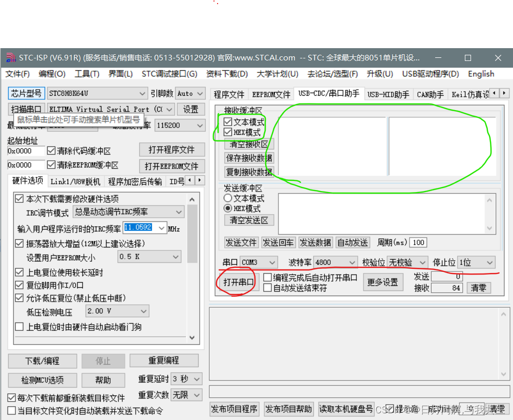Open STC调试接口(G) menu
The image size is (513, 420).
(169, 74)
